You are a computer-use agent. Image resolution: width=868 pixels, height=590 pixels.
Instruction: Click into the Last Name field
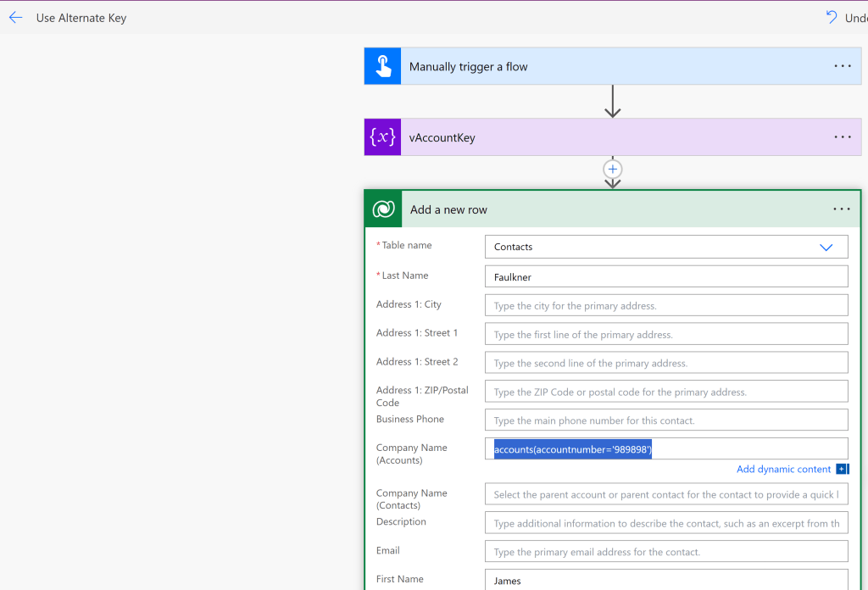tap(666, 276)
